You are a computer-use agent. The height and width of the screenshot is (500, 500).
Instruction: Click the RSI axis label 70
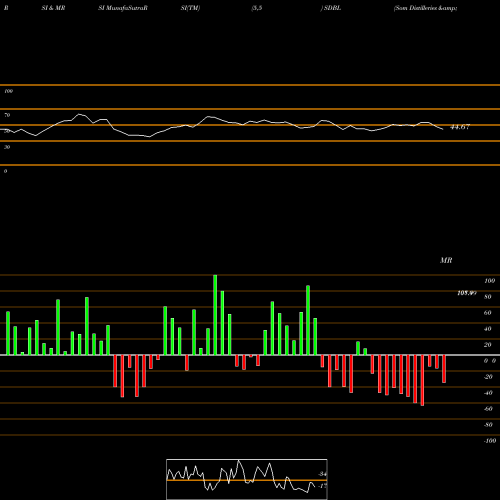(x=7, y=115)
